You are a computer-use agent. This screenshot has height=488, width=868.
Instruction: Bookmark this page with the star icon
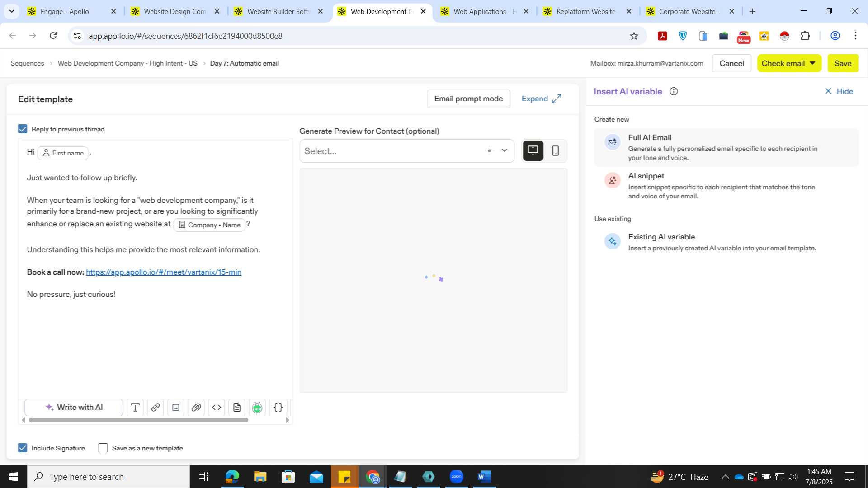[634, 36]
